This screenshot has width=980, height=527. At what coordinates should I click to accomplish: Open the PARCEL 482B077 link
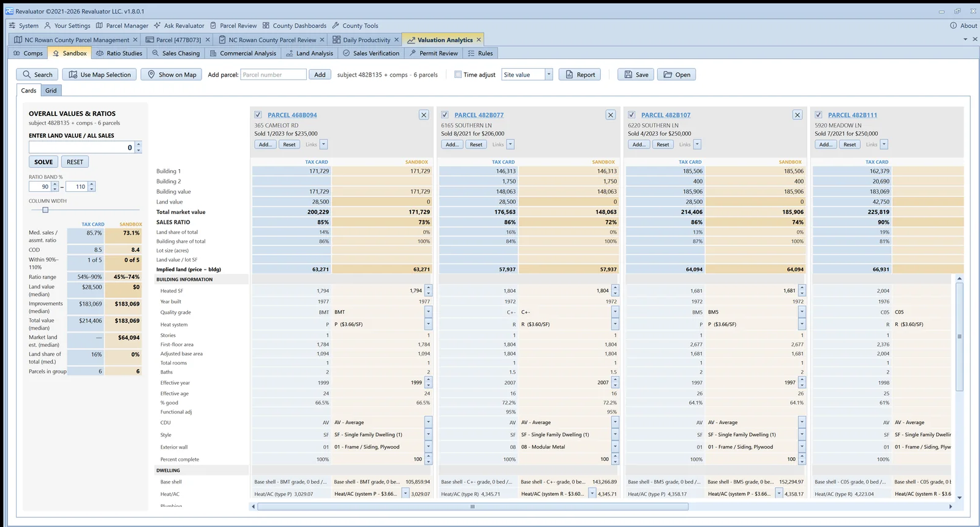click(479, 115)
